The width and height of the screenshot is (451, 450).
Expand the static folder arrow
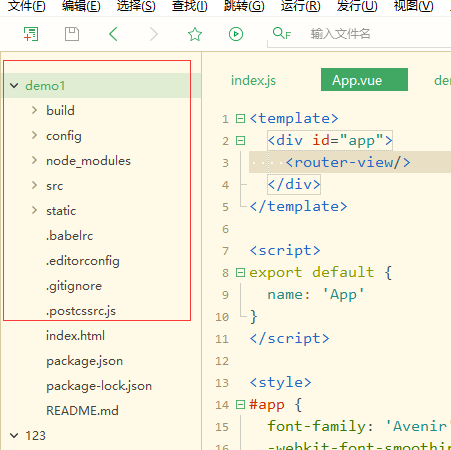coord(34,210)
